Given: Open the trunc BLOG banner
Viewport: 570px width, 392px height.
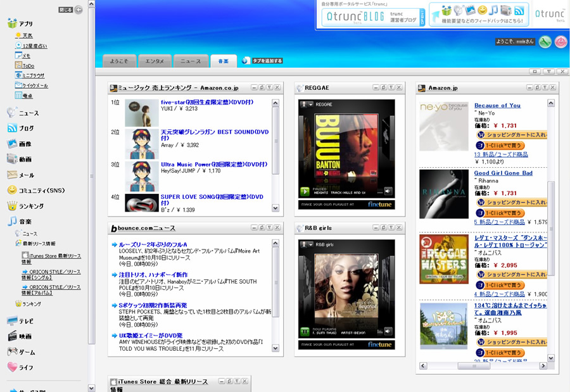Looking at the screenshot, I should click(x=373, y=17).
